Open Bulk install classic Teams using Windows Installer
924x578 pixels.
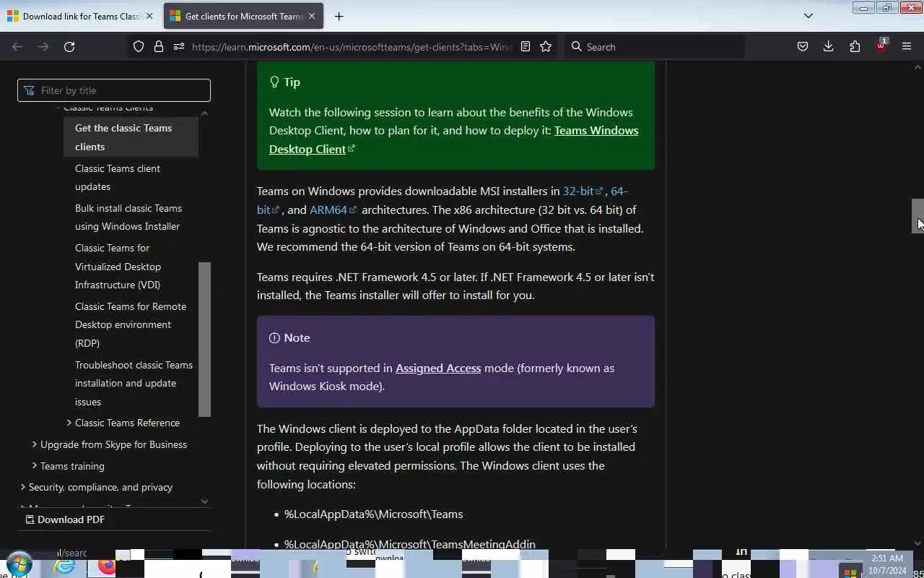[128, 217]
